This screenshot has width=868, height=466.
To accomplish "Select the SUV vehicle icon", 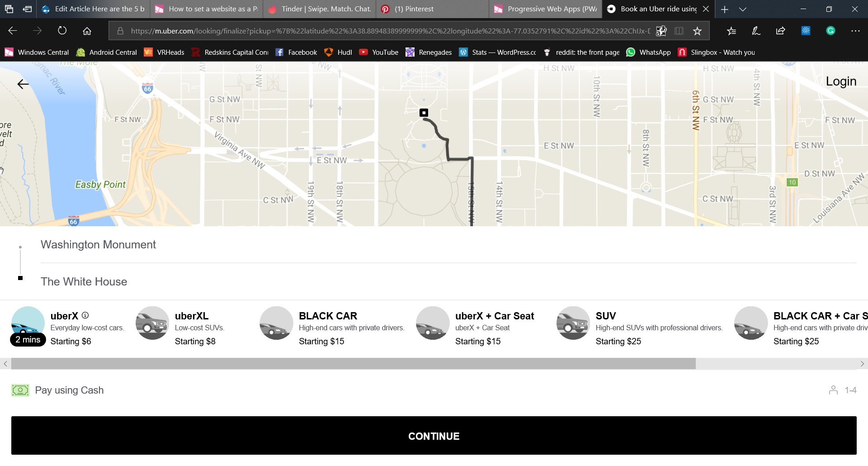I will [x=573, y=323].
